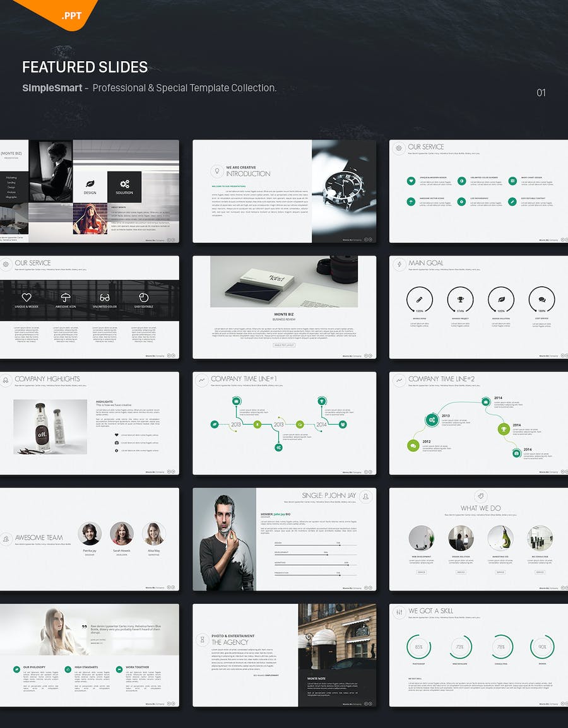Click the 2013 gears marker on Time Line #2

432,420
